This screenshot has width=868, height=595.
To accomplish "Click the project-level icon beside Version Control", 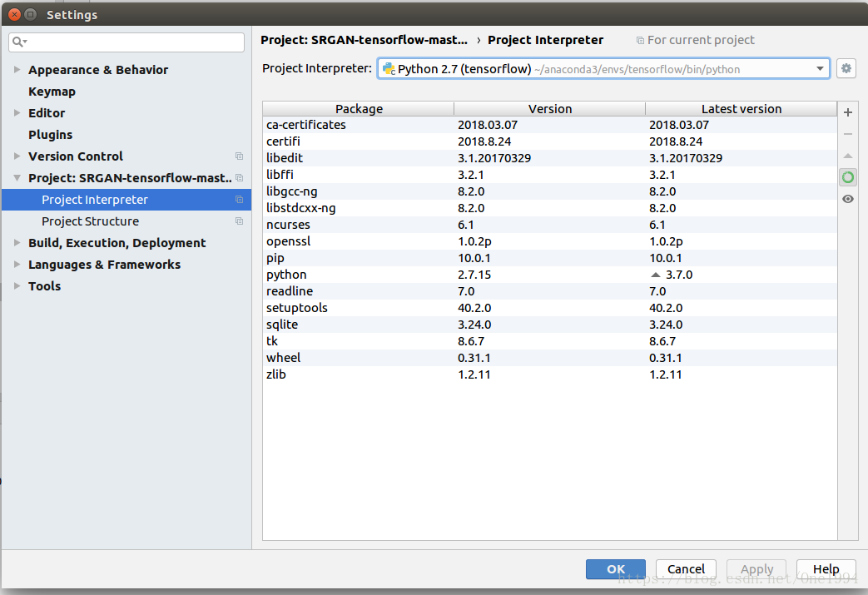I will 239,156.
